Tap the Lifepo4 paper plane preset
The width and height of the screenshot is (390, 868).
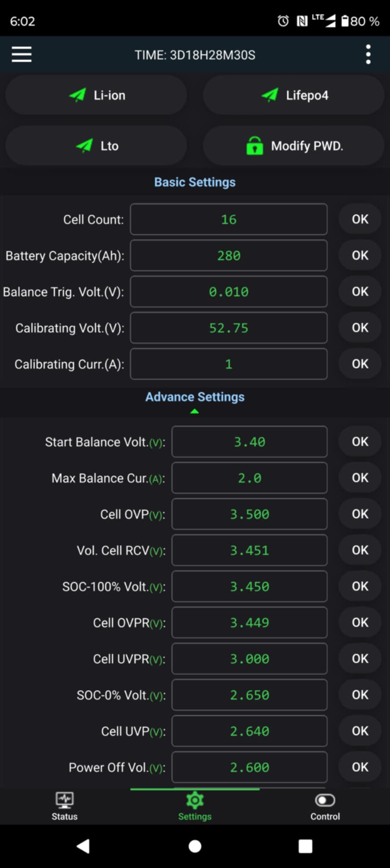point(270,95)
